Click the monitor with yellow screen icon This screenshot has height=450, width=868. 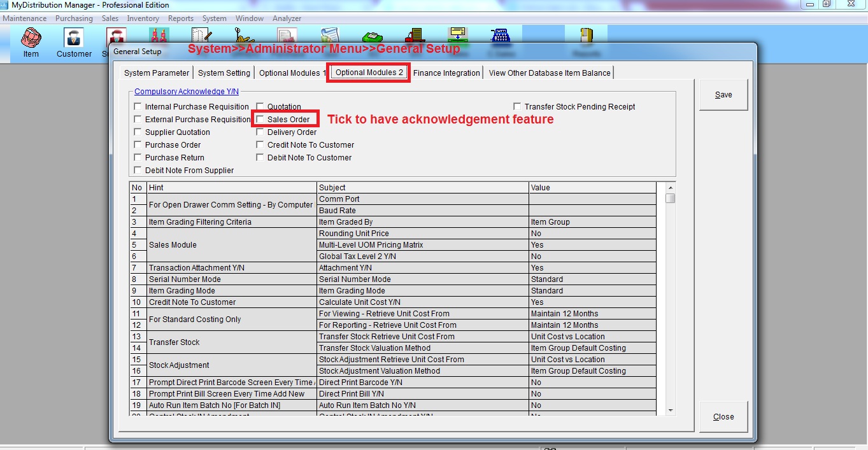(x=457, y=35)
